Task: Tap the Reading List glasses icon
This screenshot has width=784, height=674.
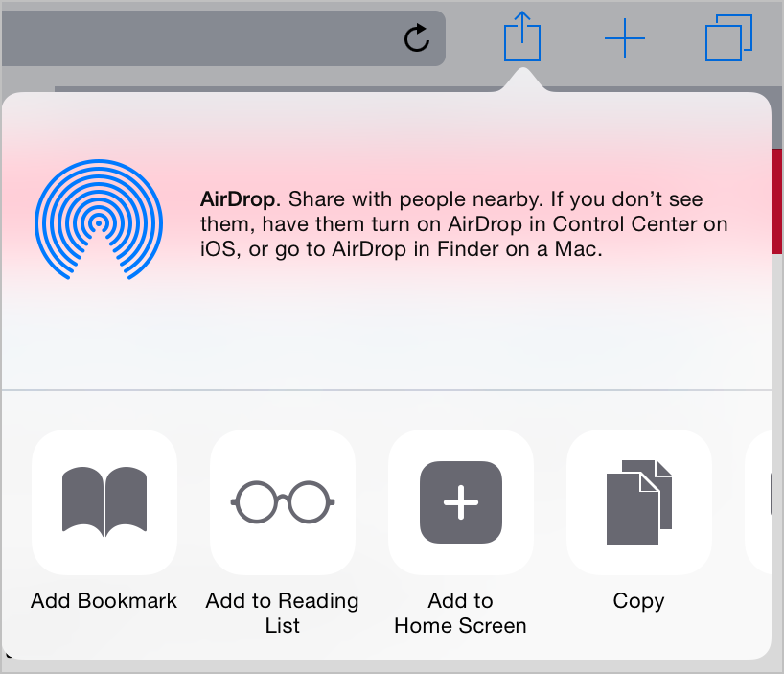Action: click(x=283, y=502)
